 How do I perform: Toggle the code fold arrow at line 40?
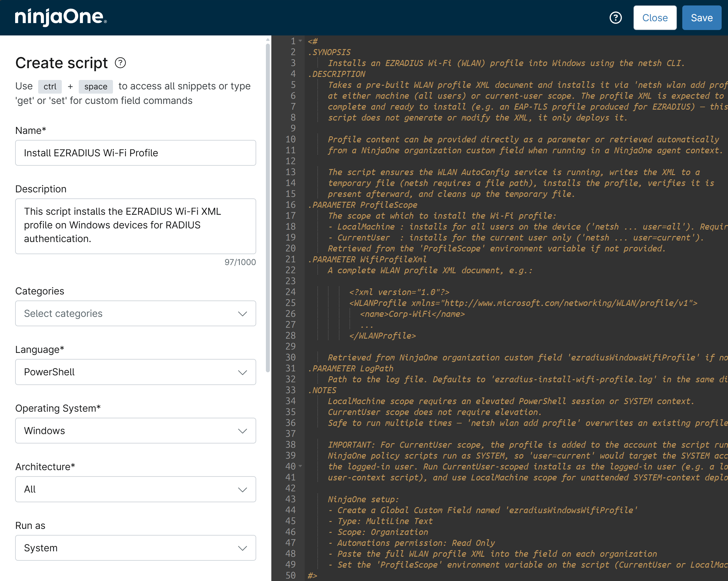point(300,466)
